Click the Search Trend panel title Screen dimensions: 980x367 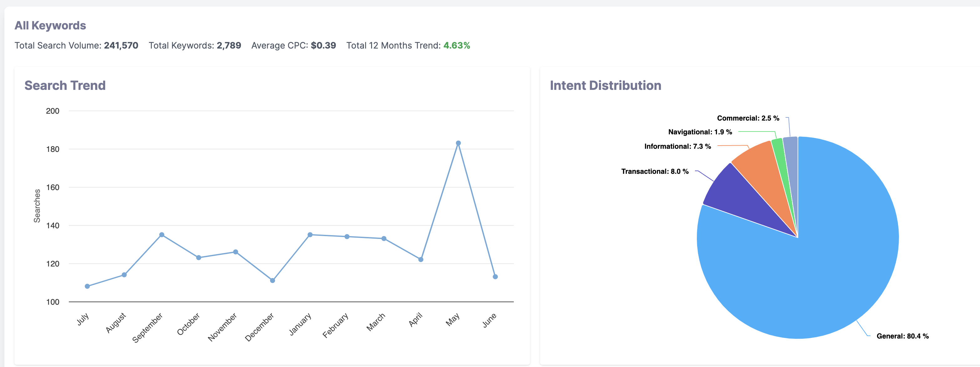65,85
